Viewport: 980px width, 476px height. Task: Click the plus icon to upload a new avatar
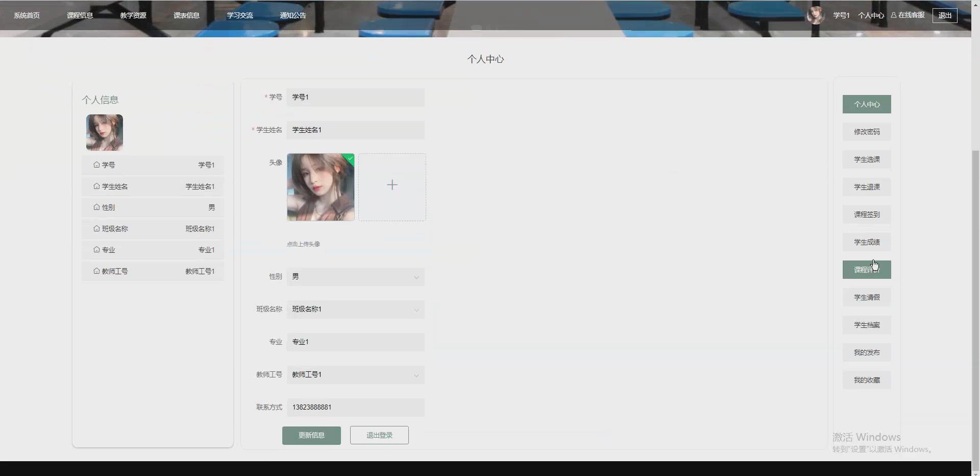(x=392, y=185)
